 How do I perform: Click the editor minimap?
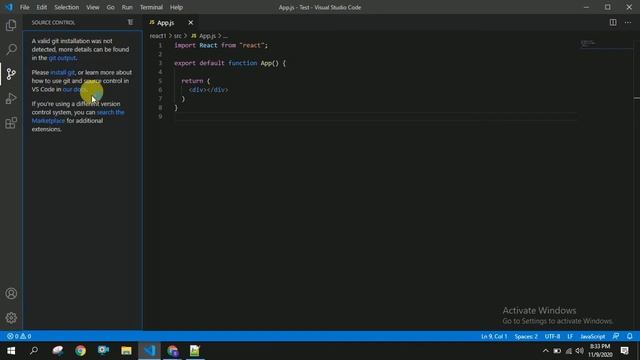coord(606,44)
